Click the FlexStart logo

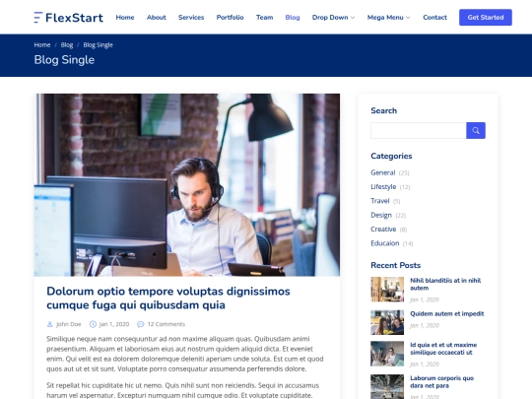(x=69, y=18)
